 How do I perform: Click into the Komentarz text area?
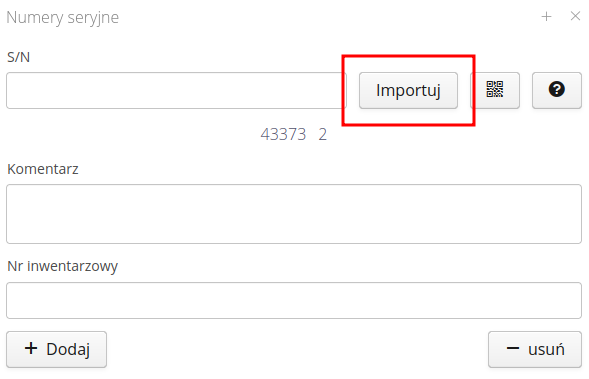pyautogui.click(x=294, y=214)
